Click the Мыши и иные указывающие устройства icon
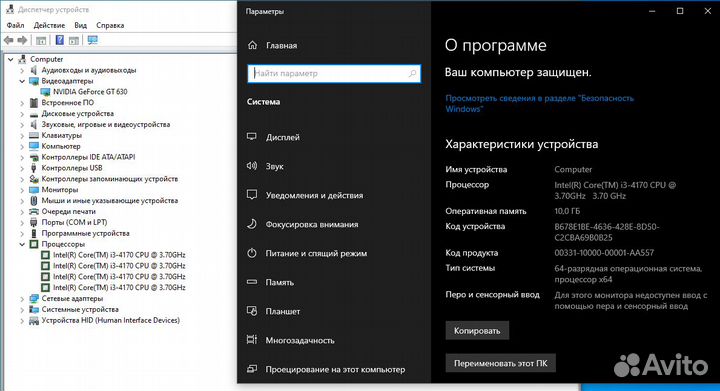Screen dimensions: 720x391 pyautogui.click(x=34, y=201)
